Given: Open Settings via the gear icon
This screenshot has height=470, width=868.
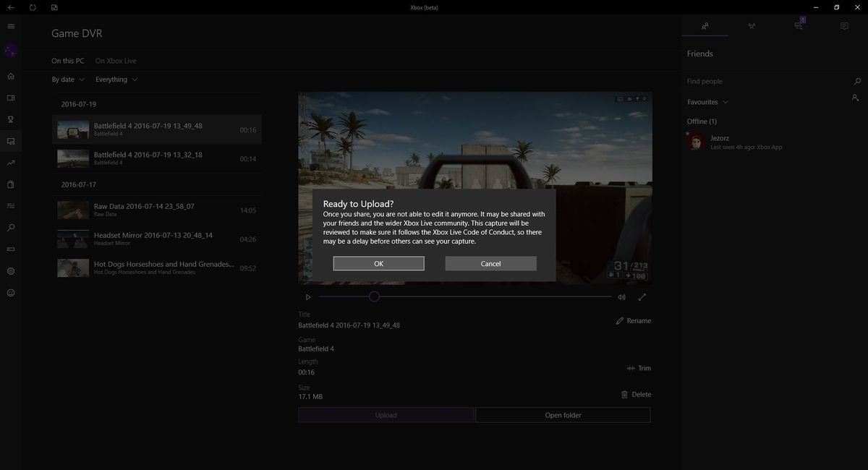Looking at the screenshot, I should (x=10, y=270).
